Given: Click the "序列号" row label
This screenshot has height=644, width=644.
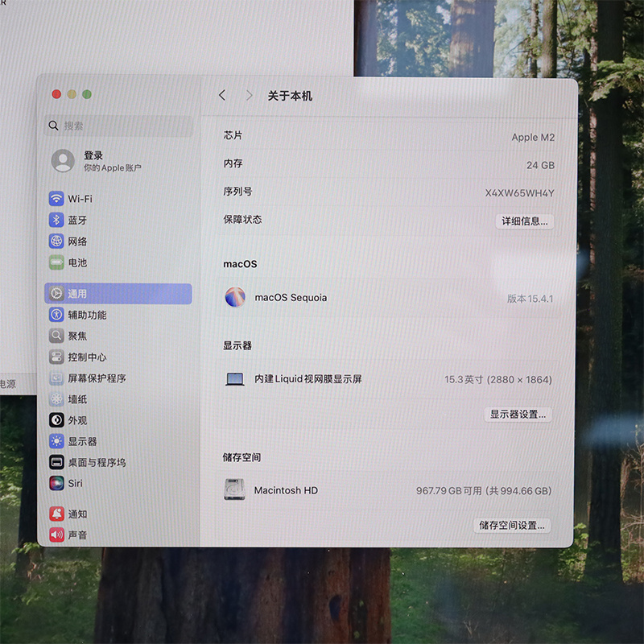Looking at the screenshot, I should tap(237, 191).
